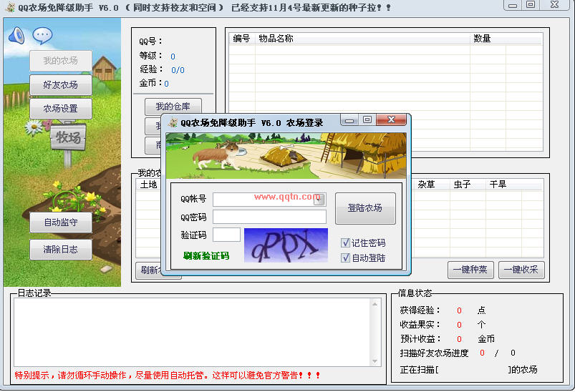Maximize the main QQ农场 window
This screenshot has width=575, height=392.
click(531, 5)
